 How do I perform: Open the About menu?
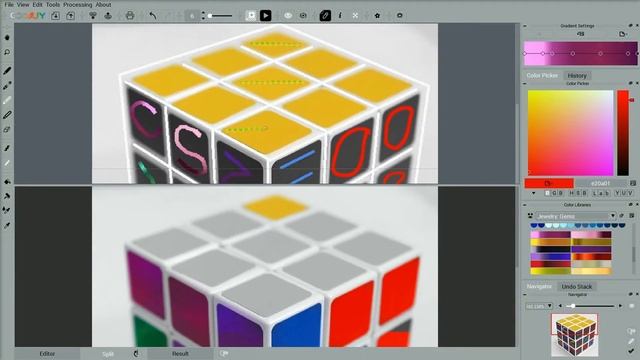[103, 4]
